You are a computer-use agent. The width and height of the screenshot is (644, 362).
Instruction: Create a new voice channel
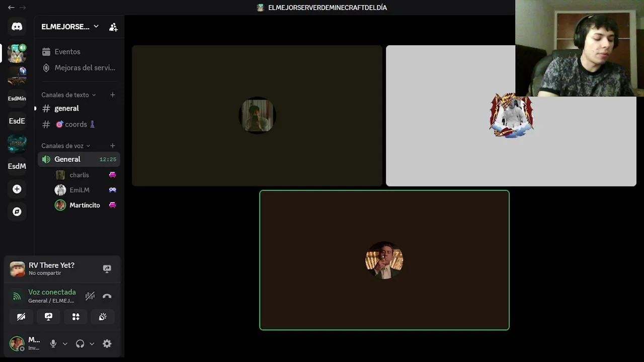(113, 146)
